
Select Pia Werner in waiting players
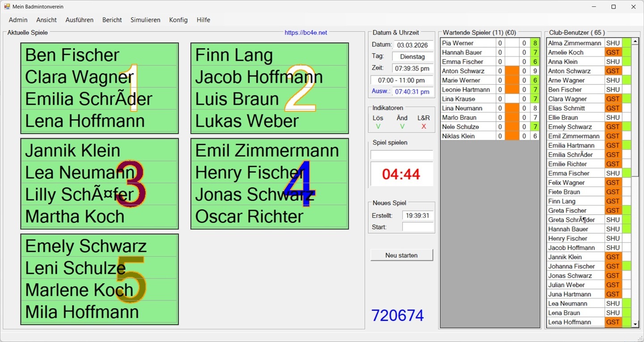[x=468, y=43]
